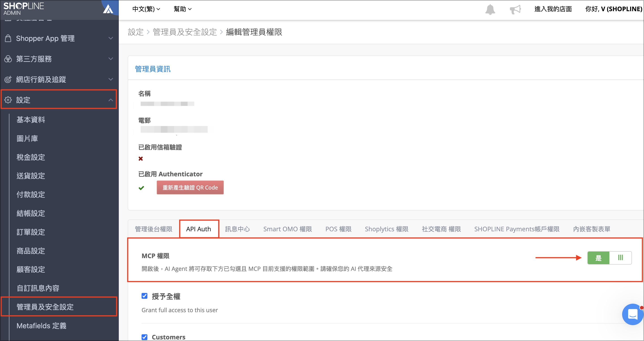Open the notification bell icon

click(490, 10)
